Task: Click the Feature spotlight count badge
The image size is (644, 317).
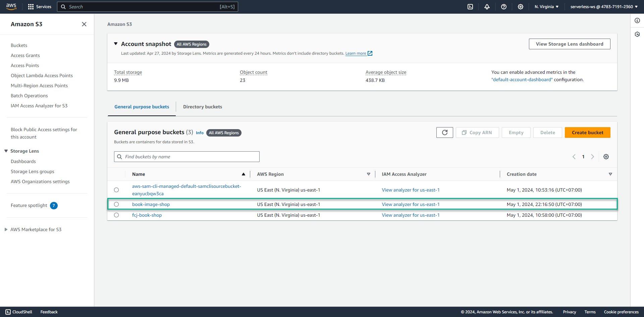Action: pos(54,206)
